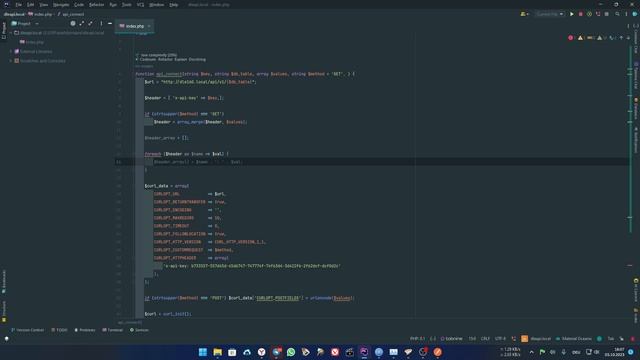Image resolution: width=640 pixels, height=360 pixels.
Task: Click PHP language level in status bar
Action: click(x=417, y=339)
